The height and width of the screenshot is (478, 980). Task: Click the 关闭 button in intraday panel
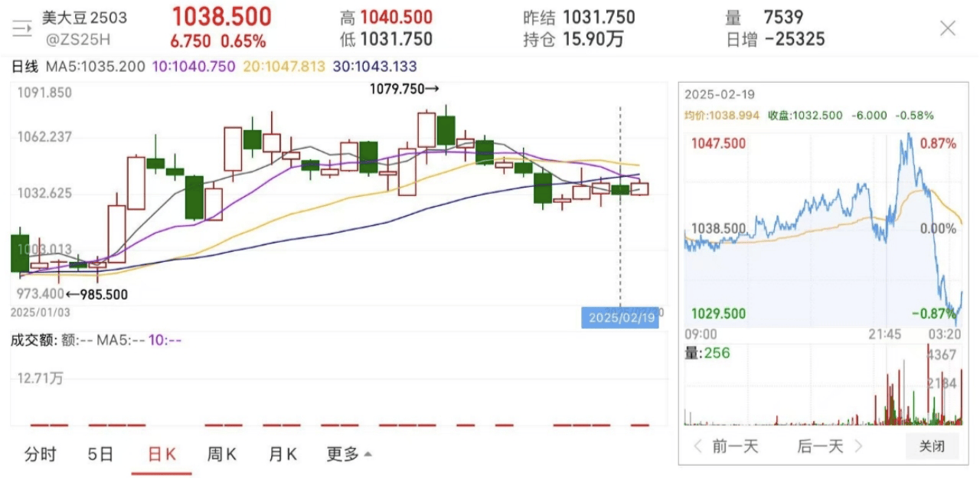(x=932, y=446)
